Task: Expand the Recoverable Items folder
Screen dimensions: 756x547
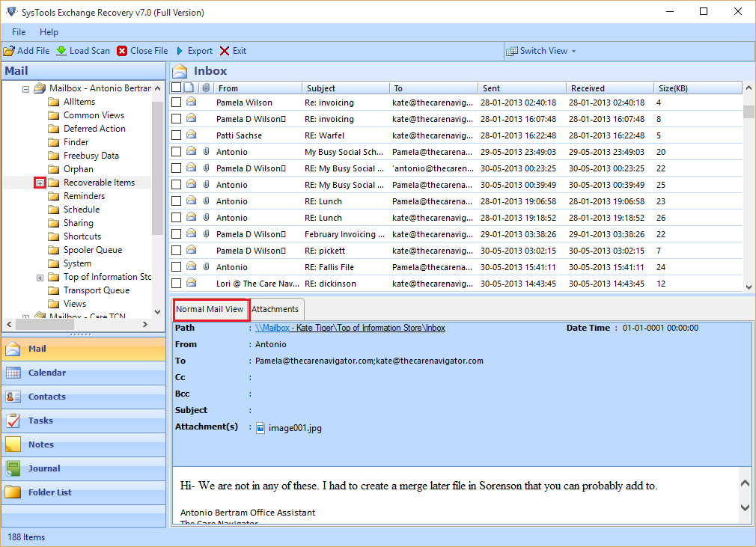Action: point(40,183)
